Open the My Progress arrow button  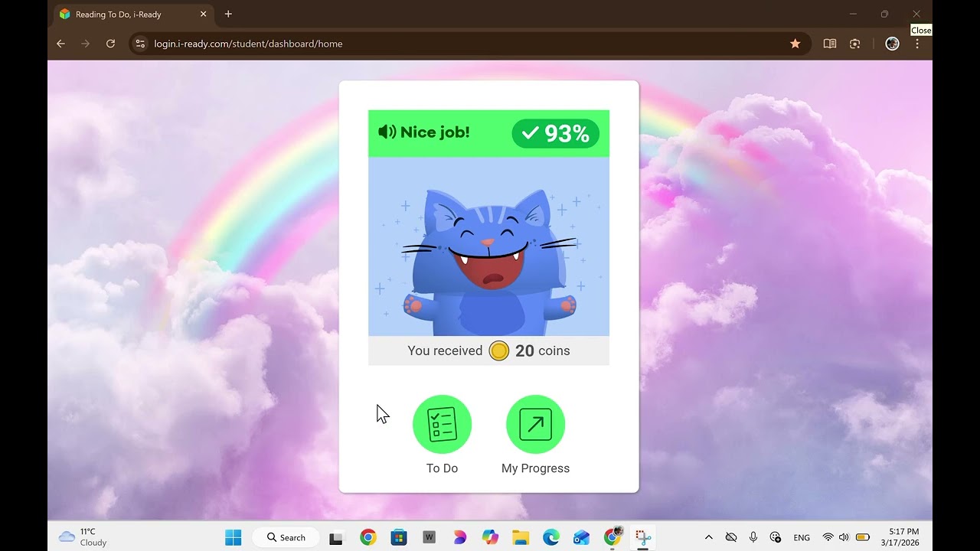(535, 424)
